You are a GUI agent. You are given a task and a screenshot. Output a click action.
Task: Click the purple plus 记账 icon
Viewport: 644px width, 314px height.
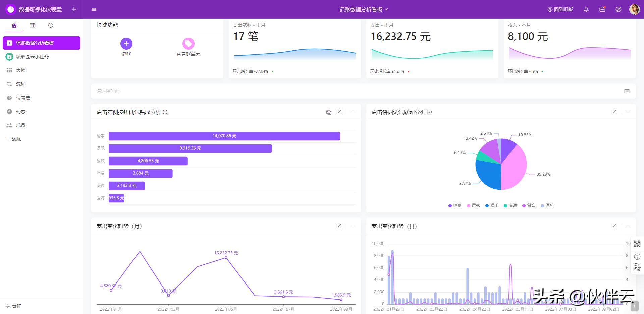pos(126,44)
